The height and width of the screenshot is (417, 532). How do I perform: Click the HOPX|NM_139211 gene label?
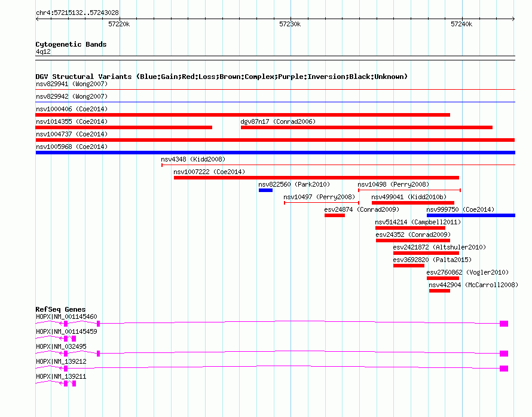click(61, 376)
